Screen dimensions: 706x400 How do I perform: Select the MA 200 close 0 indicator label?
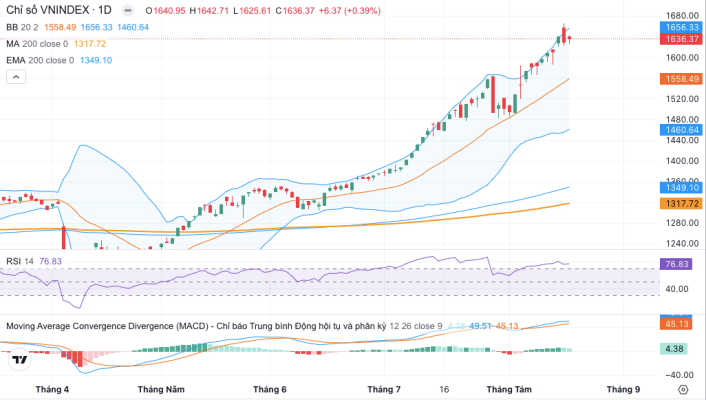tap(37, 44)
